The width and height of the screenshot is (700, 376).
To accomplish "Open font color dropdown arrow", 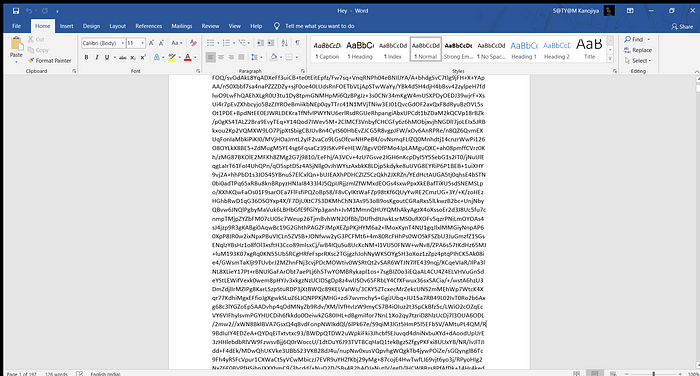I will (195, 58).
